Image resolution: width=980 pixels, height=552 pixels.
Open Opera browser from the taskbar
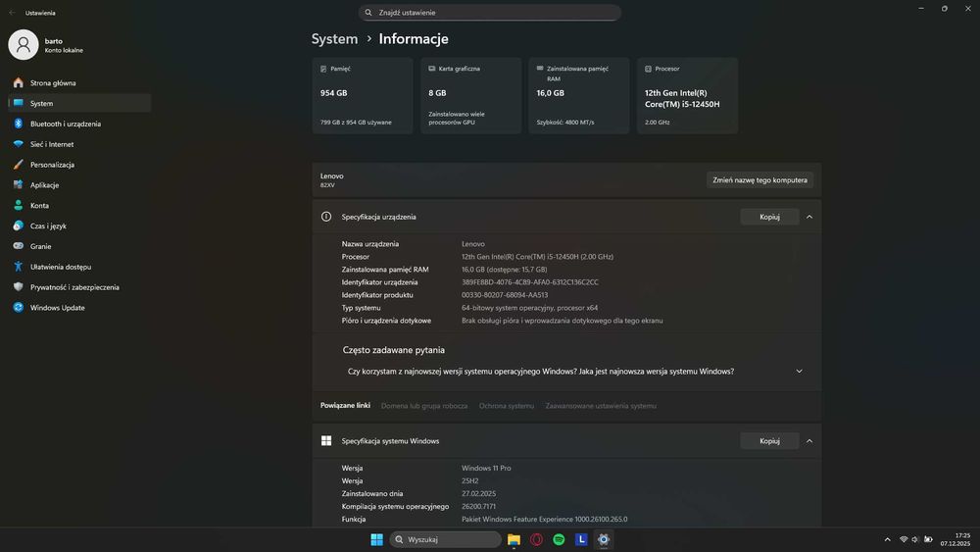536,539
